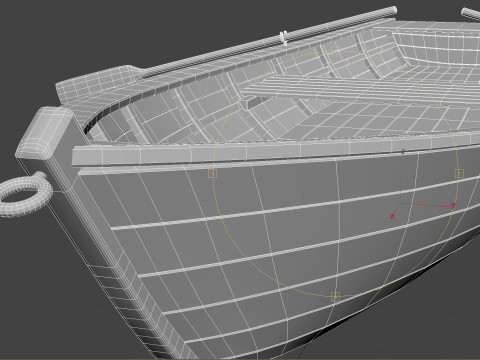Click the bottom square handle of yellow circle gizmo
The image size is (480, 360).
point(335,297)
